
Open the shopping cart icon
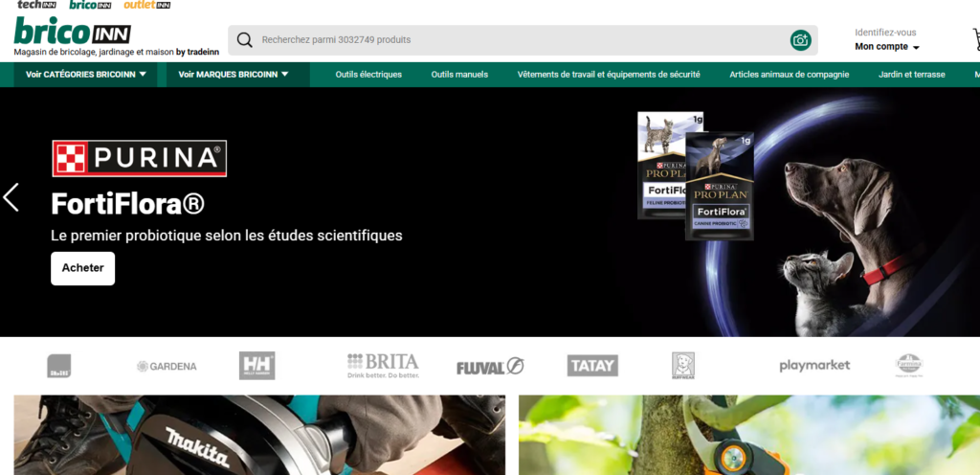click(x=975, y=38)
